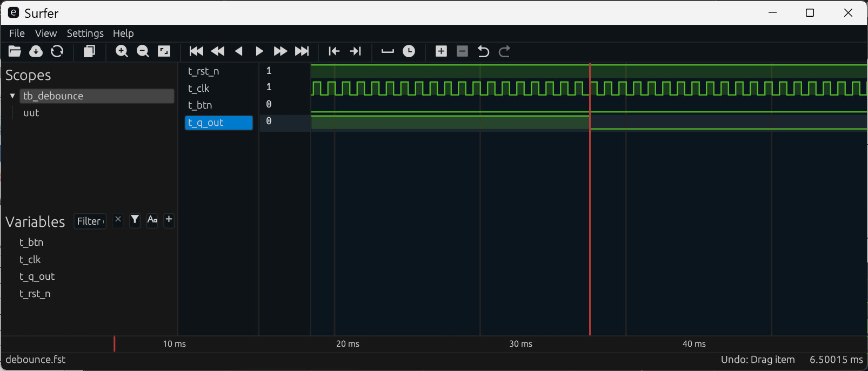Image resolution: width=868 pixels, height=371 pixels.
Task: Clear the variable filter text
Action: 118,220
